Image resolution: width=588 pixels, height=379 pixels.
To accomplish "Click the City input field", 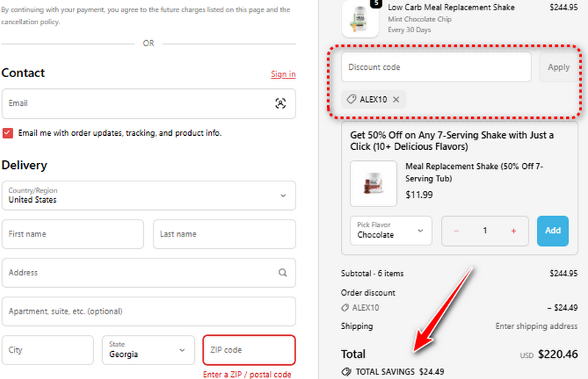I will tap(47, 350).
